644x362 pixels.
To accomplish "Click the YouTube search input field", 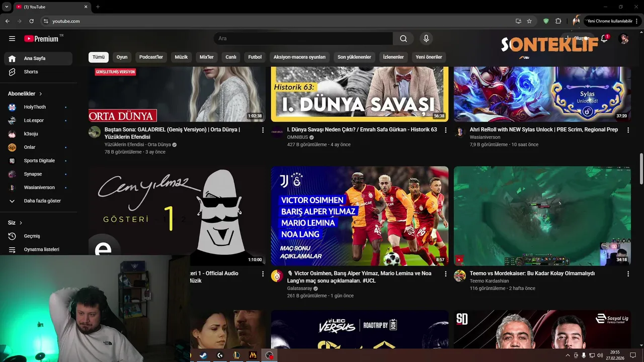I will 303,39.
